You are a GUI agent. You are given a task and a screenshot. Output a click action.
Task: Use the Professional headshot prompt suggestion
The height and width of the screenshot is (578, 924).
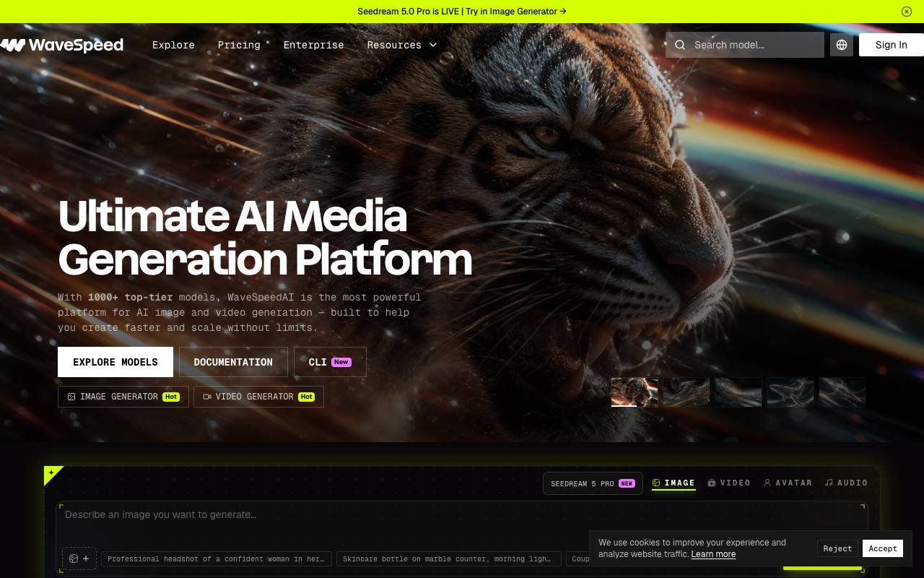pos(217,558)
